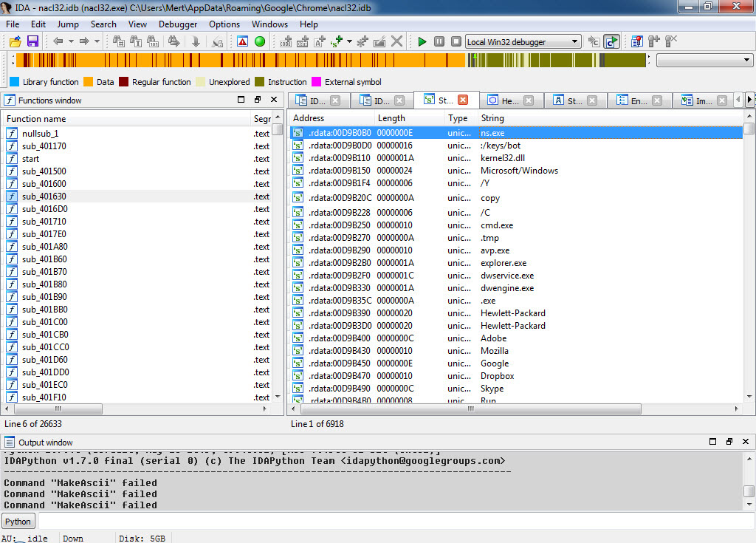Open the File menu
756x543 pixels.
pyautogui.click(x=13, y=24)
